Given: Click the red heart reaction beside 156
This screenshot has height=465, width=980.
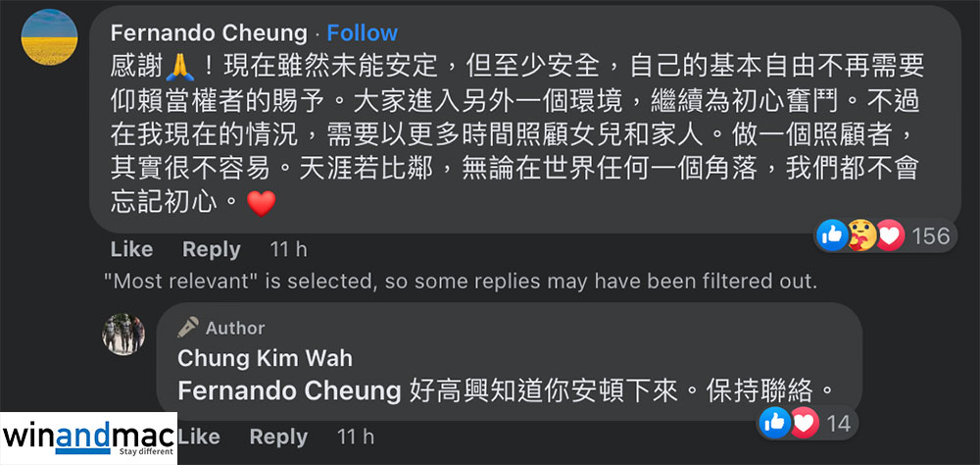Looking at the screenshot, I should point(889,235).
